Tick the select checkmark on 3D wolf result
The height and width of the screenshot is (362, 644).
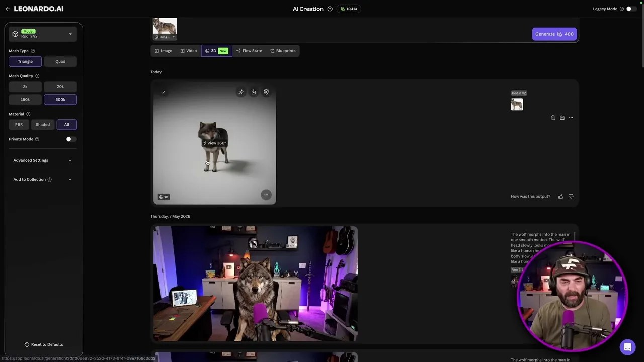(x=163, y=92)
